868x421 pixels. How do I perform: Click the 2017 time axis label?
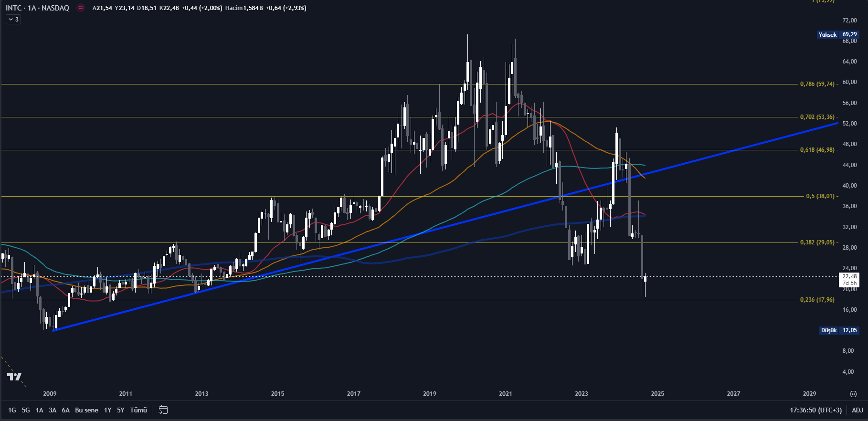[x=354, y=394]
